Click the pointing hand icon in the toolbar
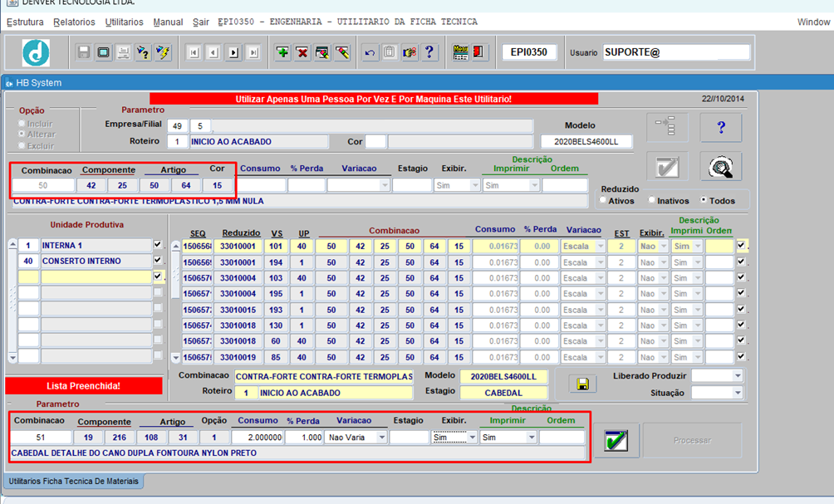Image resolution: width=834 pixels, height=504 pixels. [x=410, y=52]
